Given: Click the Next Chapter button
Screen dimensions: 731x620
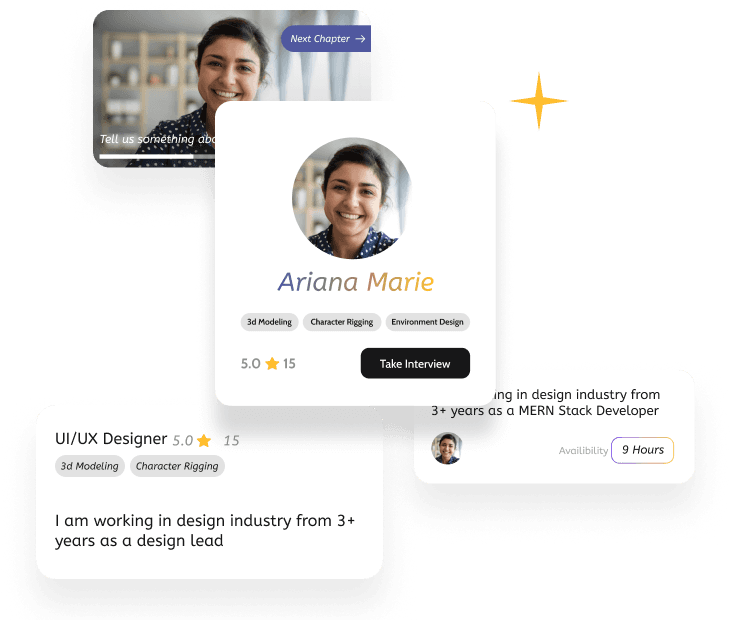Looking at the screenshot, I should (x=326, y=39).
